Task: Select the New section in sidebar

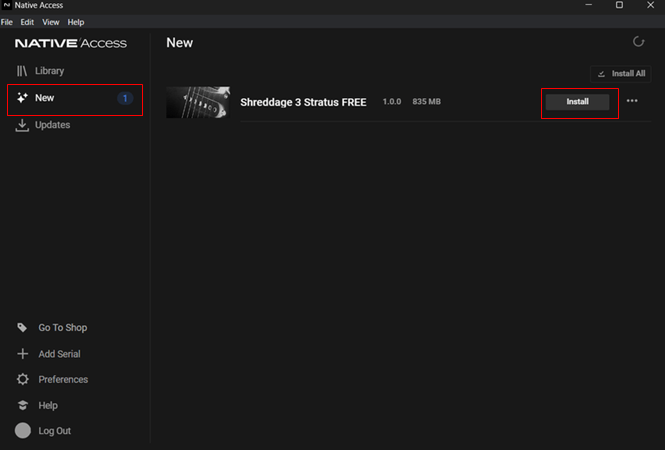Action: coord(75,98)
